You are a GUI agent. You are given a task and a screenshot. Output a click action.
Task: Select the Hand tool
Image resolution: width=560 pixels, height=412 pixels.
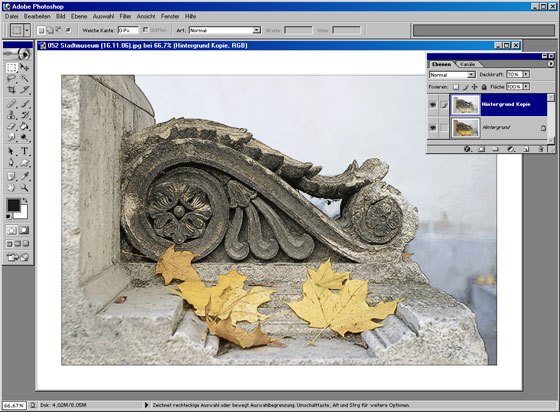[x=11, y=187]
